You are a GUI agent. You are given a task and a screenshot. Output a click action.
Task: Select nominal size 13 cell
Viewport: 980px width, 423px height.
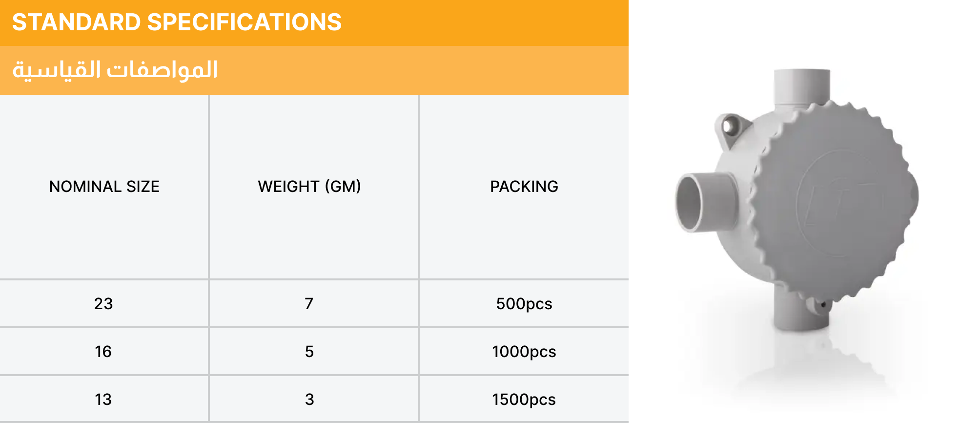103,399
